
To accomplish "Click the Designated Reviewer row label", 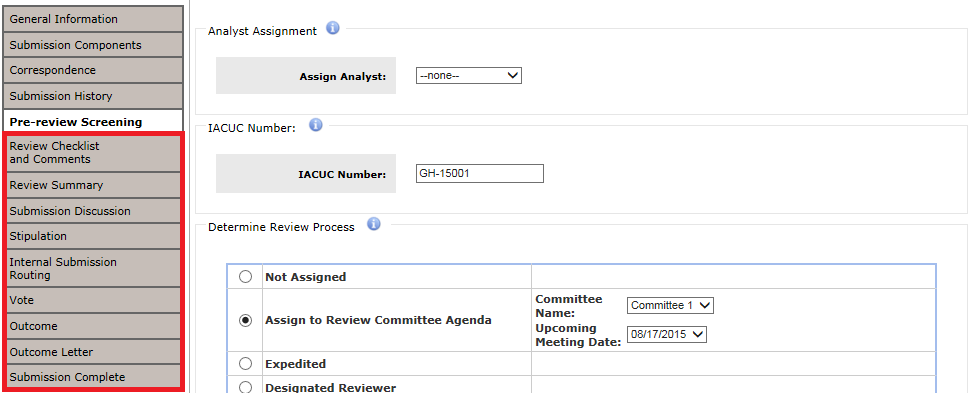I will 330,387.
